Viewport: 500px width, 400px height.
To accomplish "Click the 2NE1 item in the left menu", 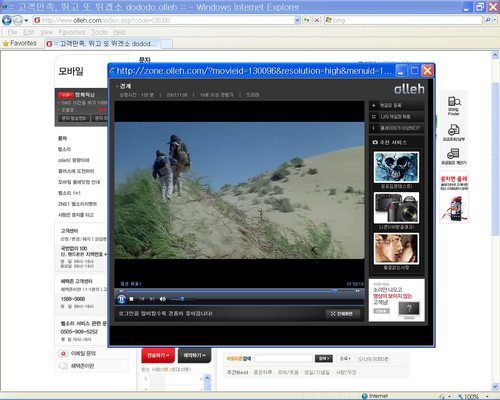I will point(78,204).
